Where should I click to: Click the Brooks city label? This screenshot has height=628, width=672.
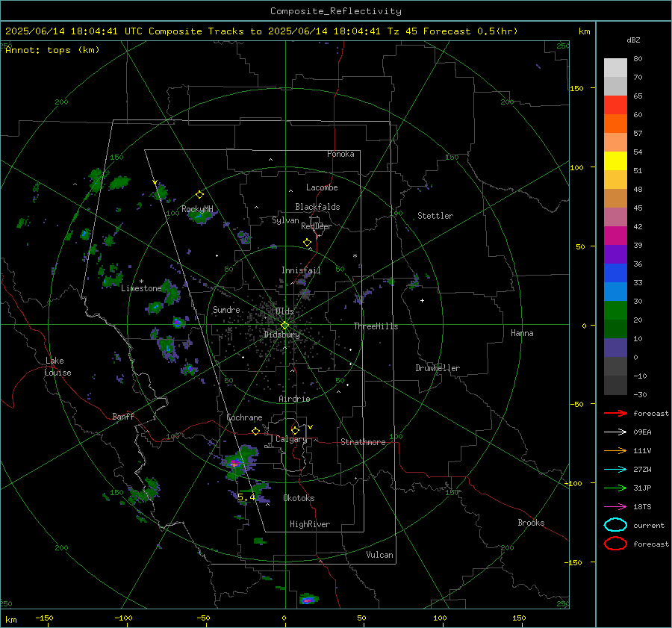click(531, 523)
